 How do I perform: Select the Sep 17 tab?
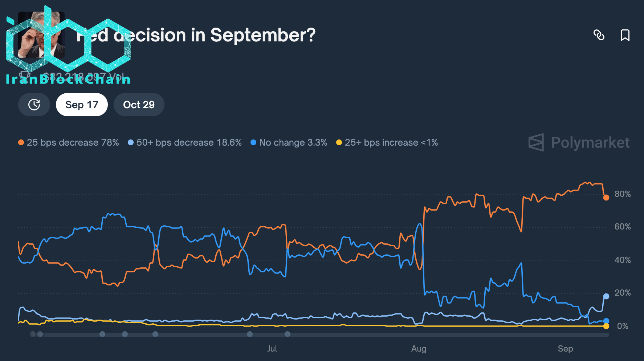(x=82, y=105)
